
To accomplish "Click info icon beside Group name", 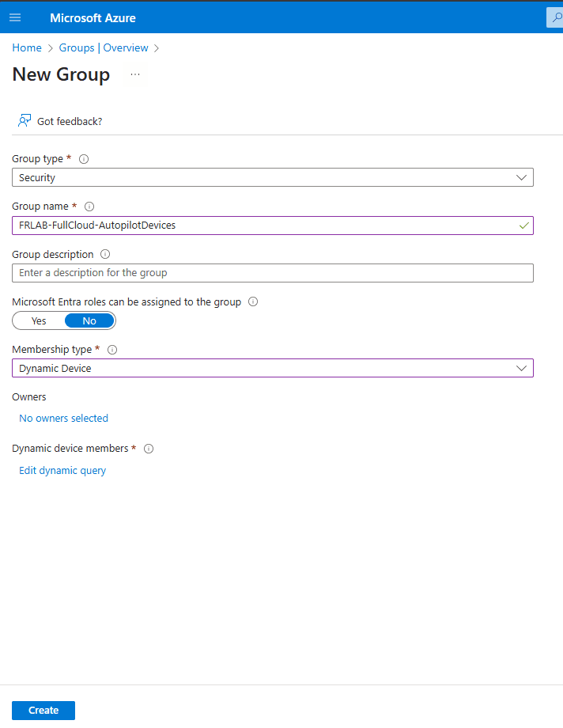I will point(89,207).
